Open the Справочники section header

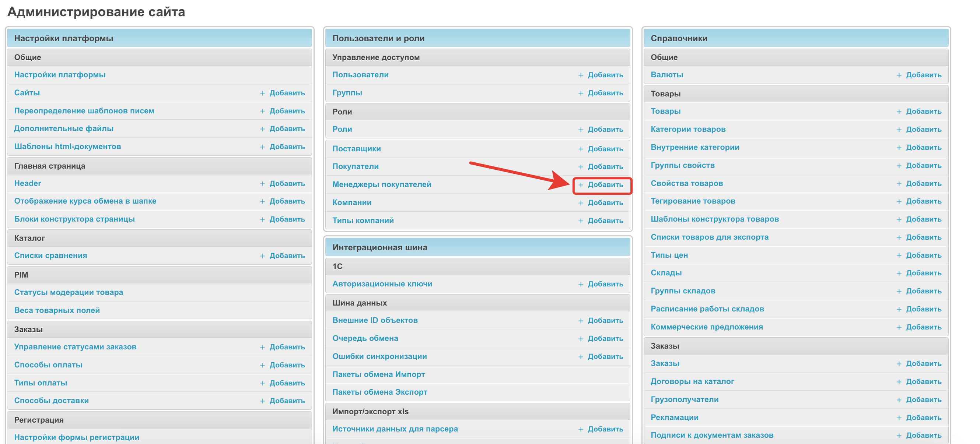coord(679,38)
